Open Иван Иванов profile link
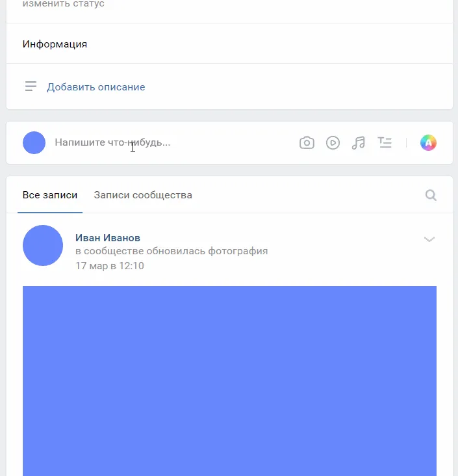The width and height of the screenshot is (458, 476). (108, 238)
